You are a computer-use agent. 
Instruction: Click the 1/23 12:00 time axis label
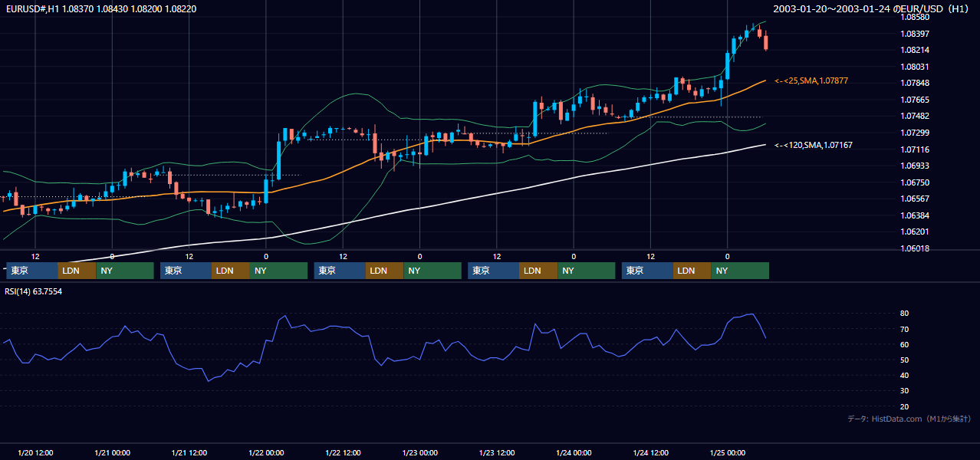[497, 452]
